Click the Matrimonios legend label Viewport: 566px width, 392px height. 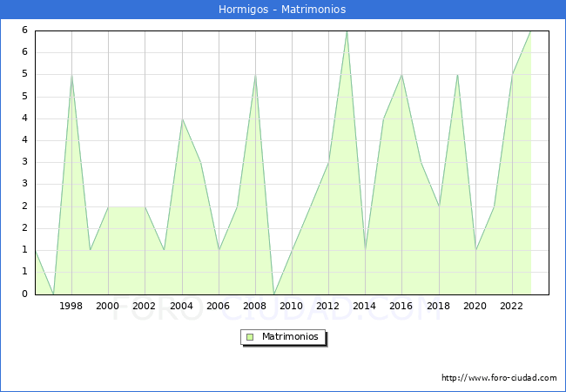[x=290, y=336]
